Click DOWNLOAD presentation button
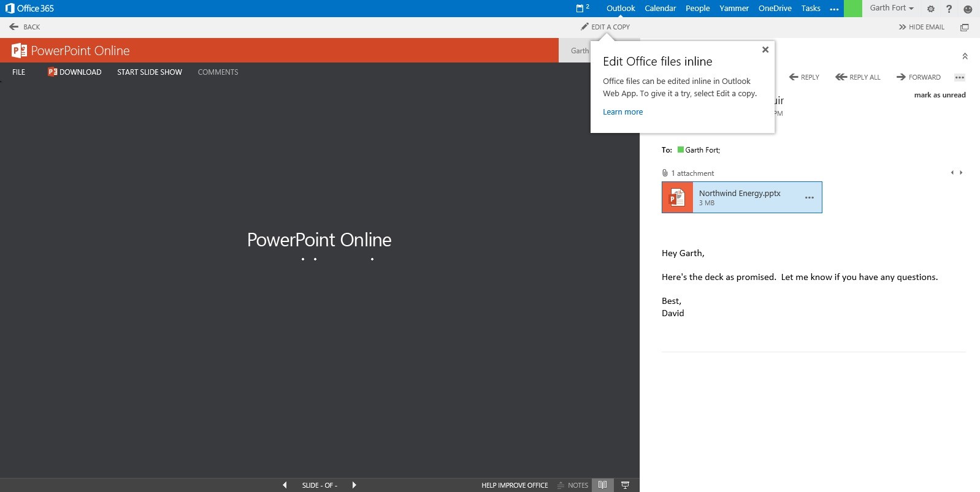Image resolution: width=980 pixels, height=492 pixels. click(75, 72)
